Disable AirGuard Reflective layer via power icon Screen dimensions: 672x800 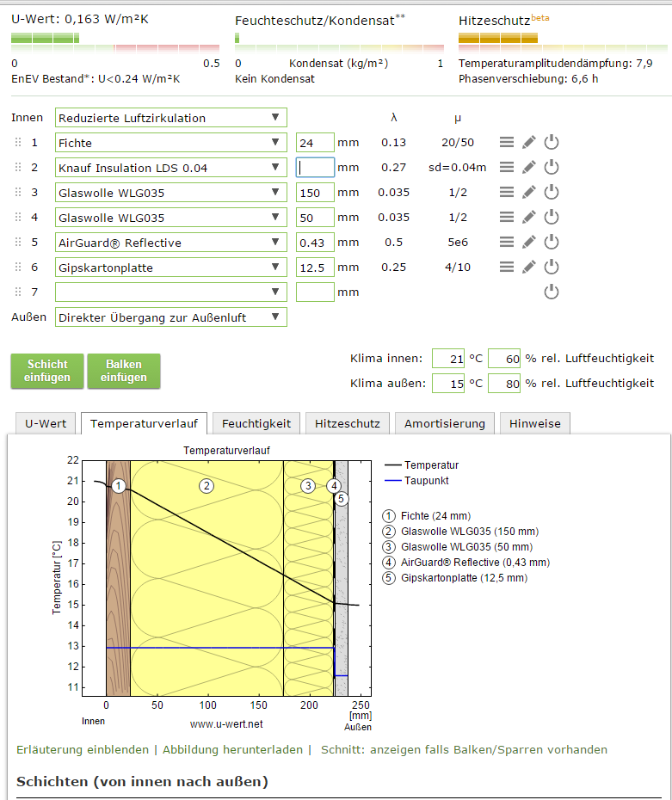552,243
